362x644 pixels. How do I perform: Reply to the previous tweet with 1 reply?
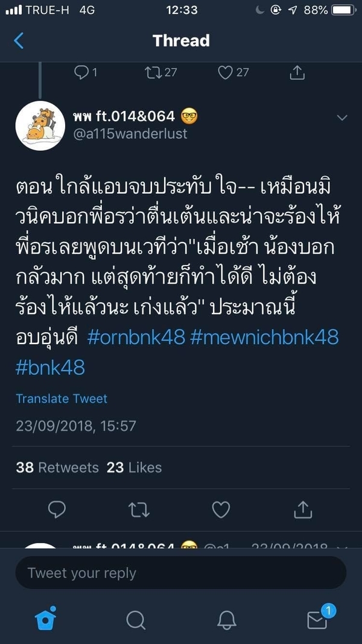[x=85, y=72]
